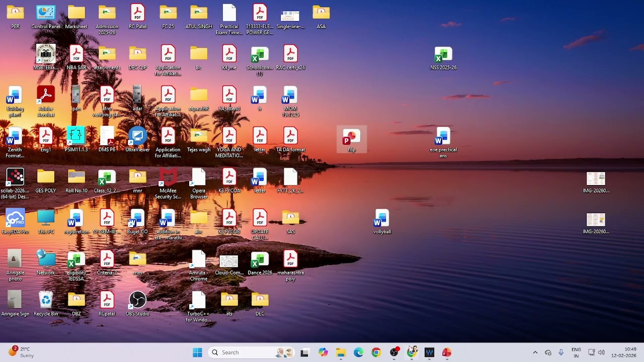
Task: Select the Roll No.10 folder
Action: coord(76,181)
